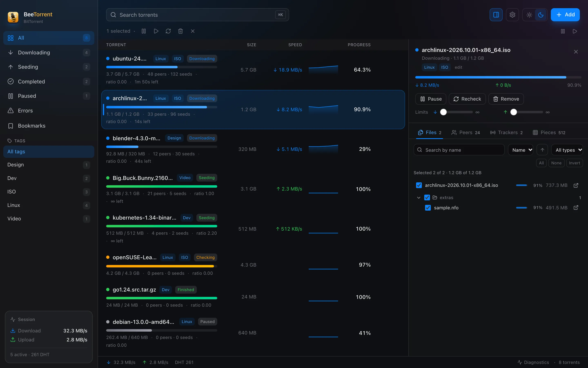The height and width of the screenshot is (368, 588).
Task: Open the All types filter dropdown
Action: [x=567, y=150]
